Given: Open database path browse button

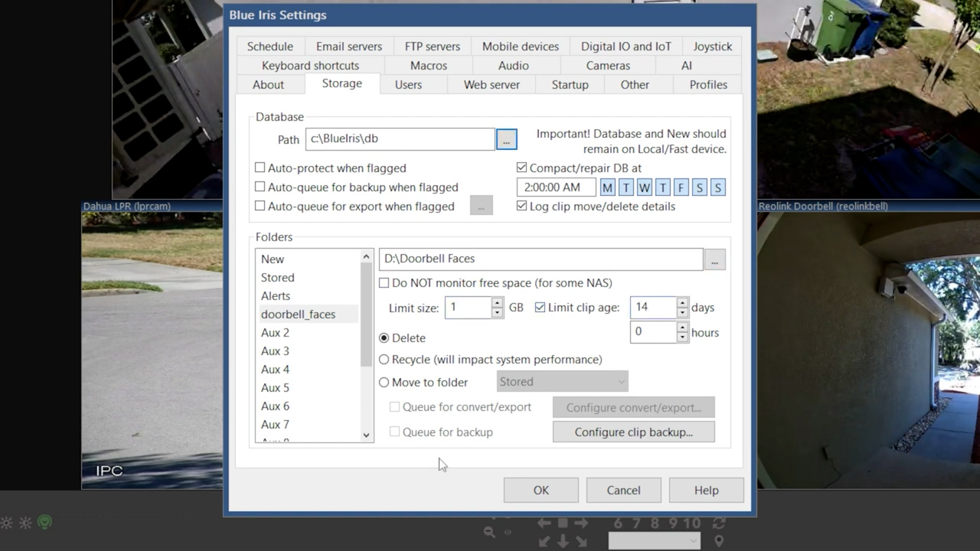Looking at the screenshot, I should coord(506,139).
